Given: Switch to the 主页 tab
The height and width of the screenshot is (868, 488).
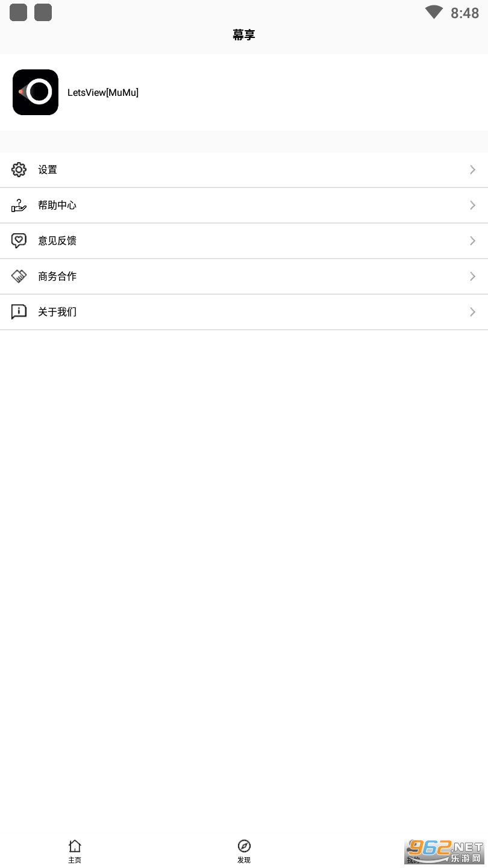Looking at the screenshot, I should tap(75, 851).
